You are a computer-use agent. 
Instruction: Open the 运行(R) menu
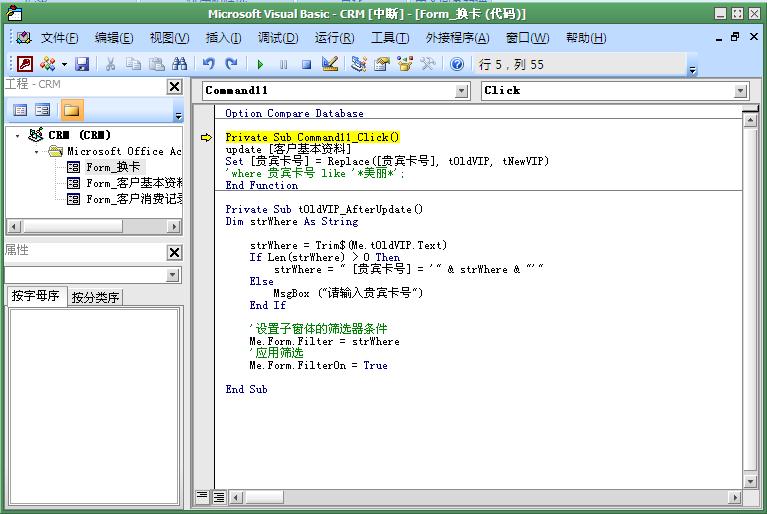334,38
